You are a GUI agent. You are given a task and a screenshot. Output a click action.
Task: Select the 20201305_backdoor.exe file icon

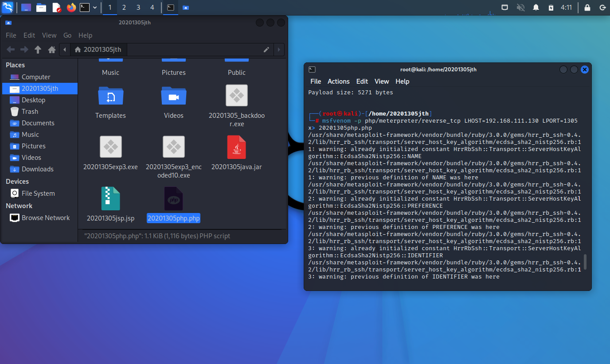237,95
